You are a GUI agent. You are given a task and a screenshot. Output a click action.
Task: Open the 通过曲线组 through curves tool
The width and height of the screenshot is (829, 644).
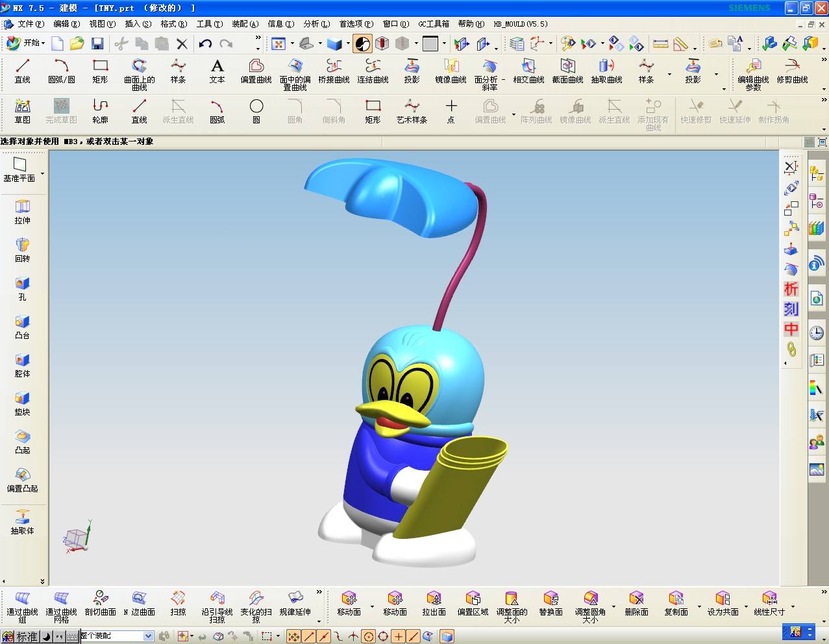[22, 606]
